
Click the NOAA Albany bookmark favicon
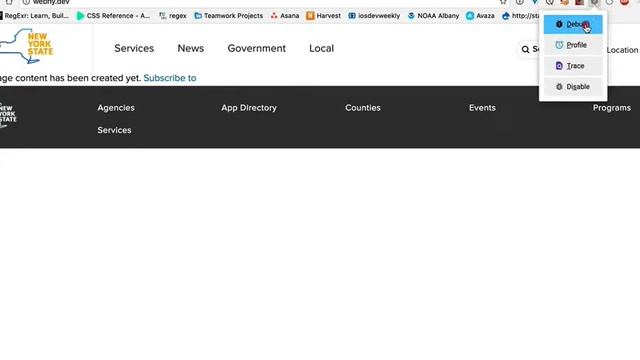pos(411,16)
